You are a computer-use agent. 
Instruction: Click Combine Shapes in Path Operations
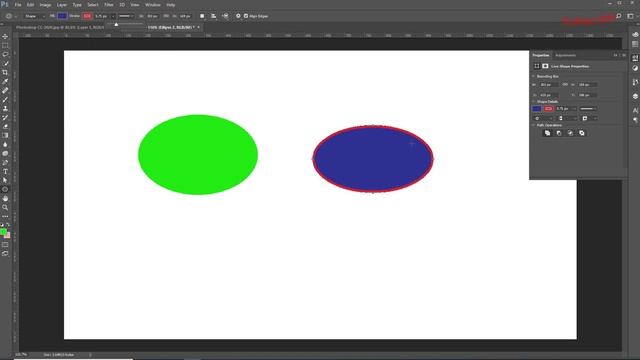(547, 133)
